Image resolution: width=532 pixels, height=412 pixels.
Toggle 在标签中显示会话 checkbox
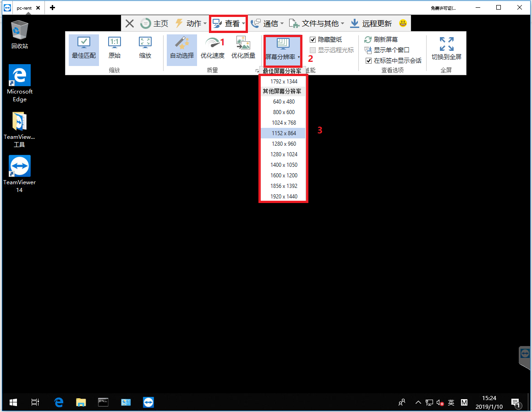(x=368, y=61)
